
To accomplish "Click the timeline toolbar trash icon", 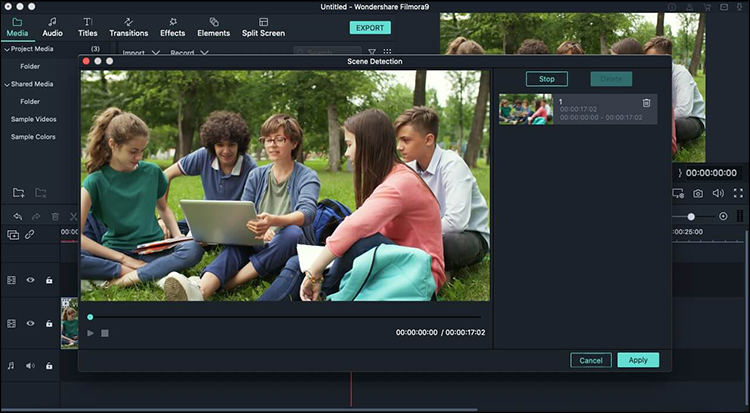I will 55,217.
